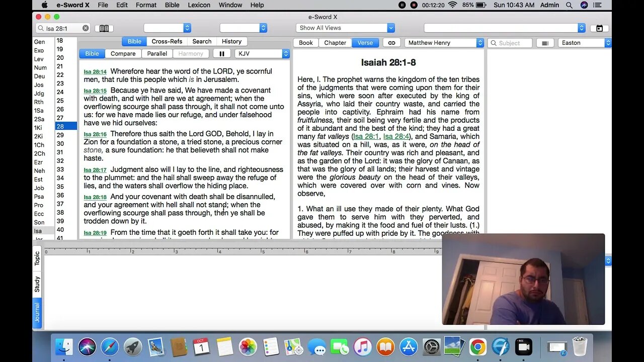
Task: Switch commentary to Chapter scope
Action: (335, 43)
